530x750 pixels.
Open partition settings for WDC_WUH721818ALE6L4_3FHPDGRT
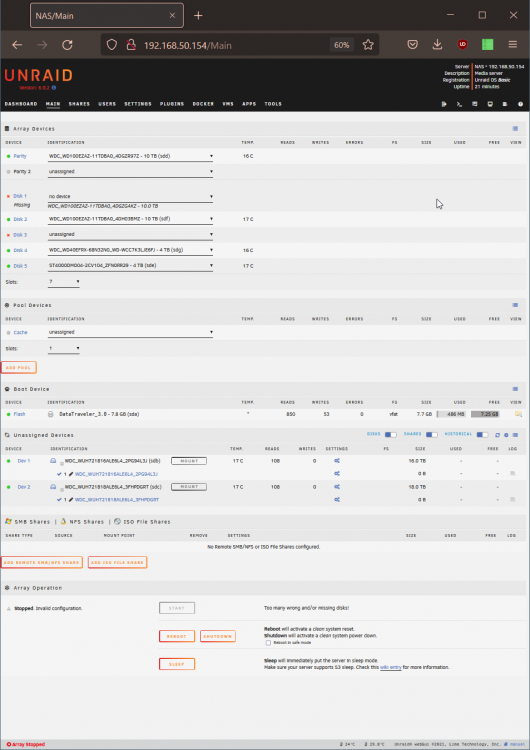coord(337,499)
